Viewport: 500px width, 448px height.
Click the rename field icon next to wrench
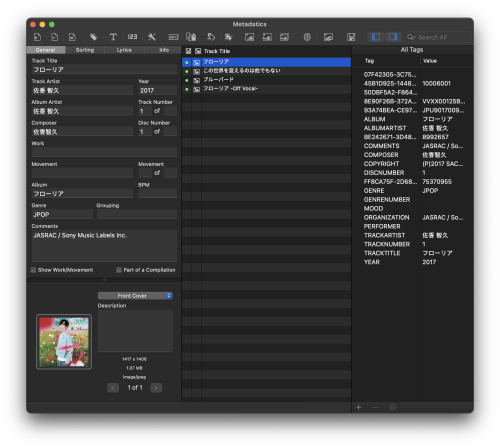[173, 37]
